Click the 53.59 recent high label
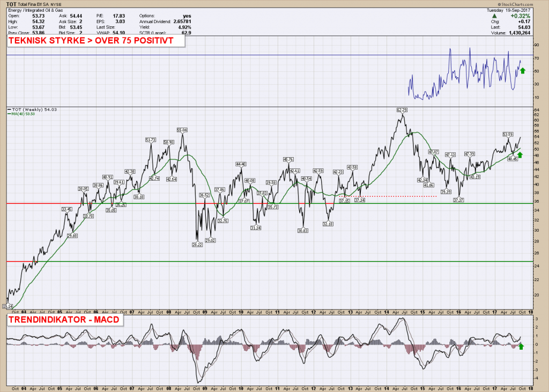This screenshot has width=549, height=392. [508, 134]
